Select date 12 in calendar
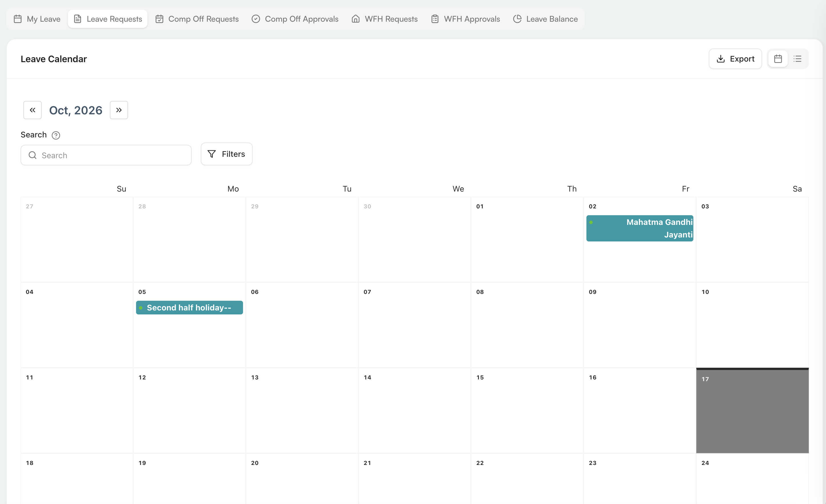The height and width of the screenshot is (504, 826). (189, 410)
